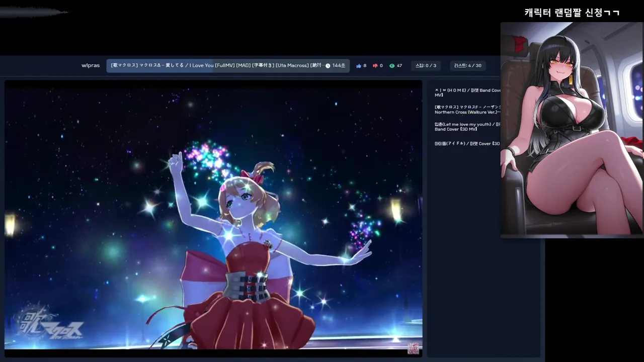Click the thumbs-up like icon
This screenshot has height=362, width=644.
coord(359,66)
